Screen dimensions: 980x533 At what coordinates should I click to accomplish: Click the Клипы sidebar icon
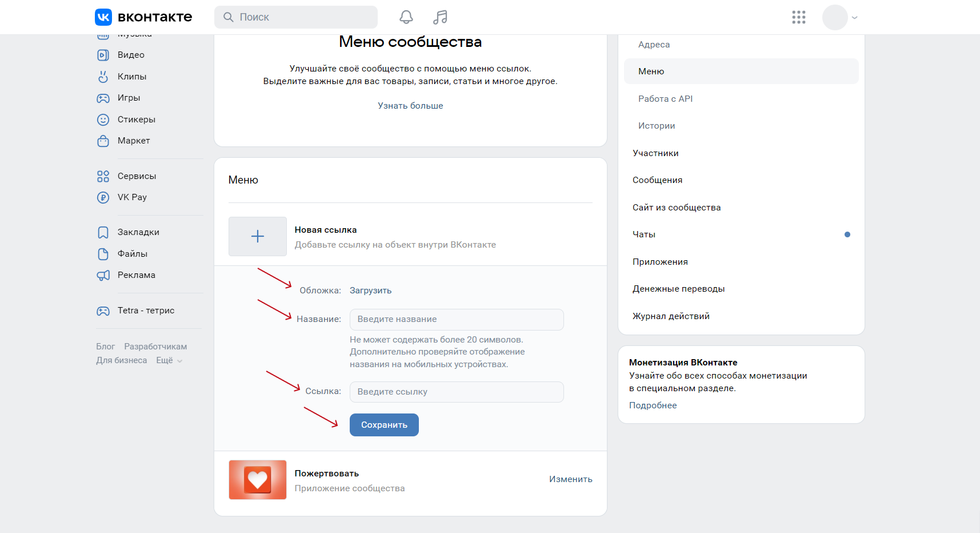coord(103,77)
